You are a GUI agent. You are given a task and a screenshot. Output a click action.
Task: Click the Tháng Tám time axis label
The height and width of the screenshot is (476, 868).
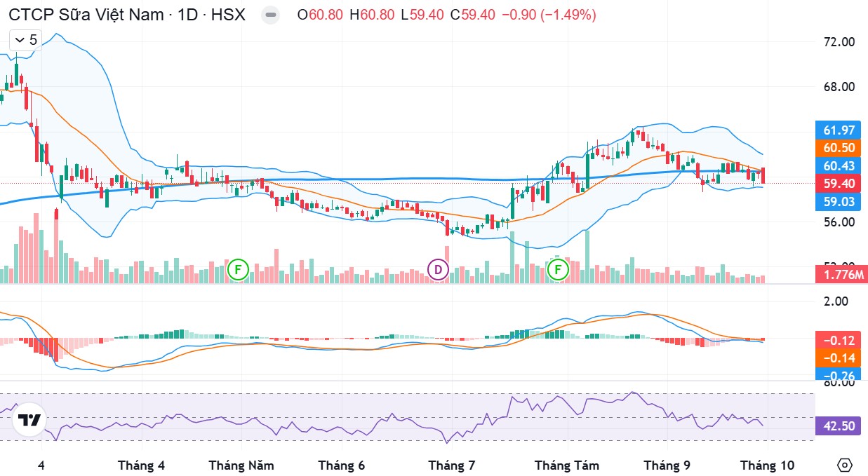(x=567, y=465)
